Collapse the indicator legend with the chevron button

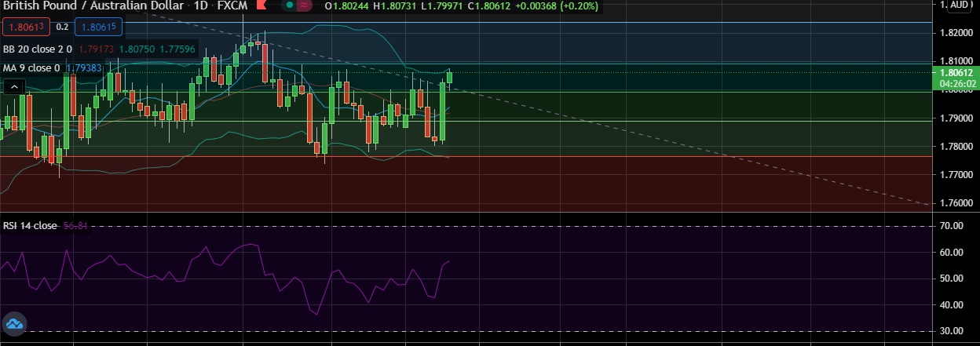[13, 86]
